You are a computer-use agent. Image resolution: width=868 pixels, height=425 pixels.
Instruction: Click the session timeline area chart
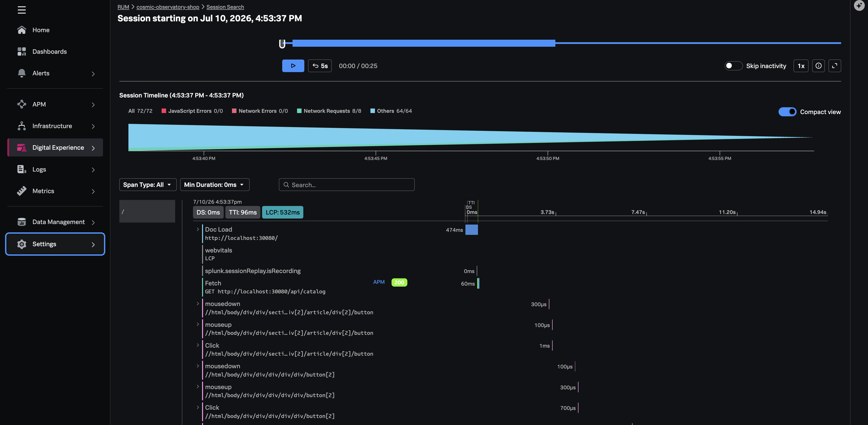point(471,137)
